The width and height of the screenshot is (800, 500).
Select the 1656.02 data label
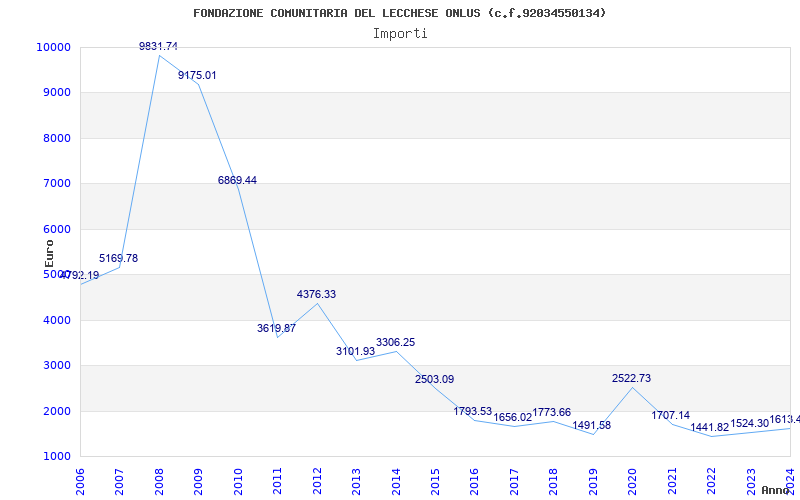[x=512, y=418]
